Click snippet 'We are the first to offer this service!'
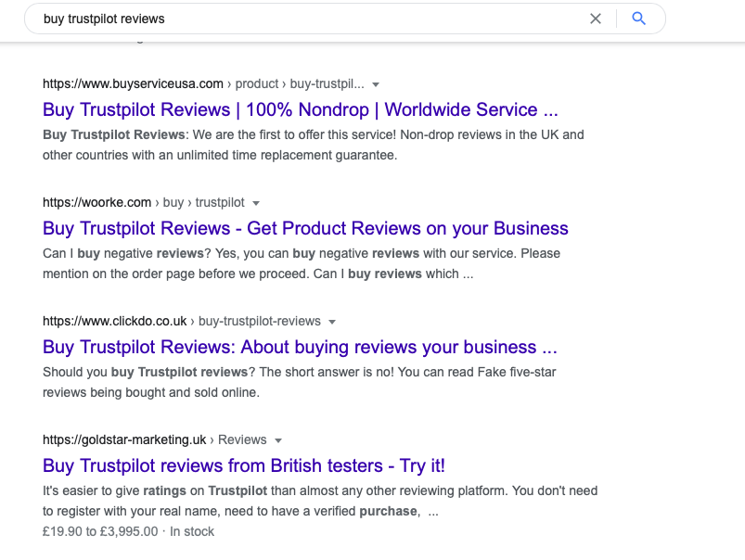Screen dimensions: 745x560 click(294, 134)
